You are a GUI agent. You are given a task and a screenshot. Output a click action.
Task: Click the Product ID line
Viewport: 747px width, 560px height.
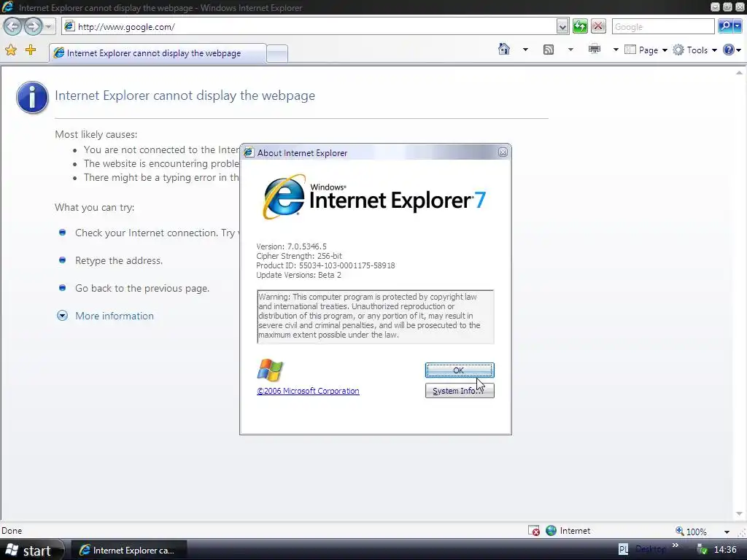point(325,265)
